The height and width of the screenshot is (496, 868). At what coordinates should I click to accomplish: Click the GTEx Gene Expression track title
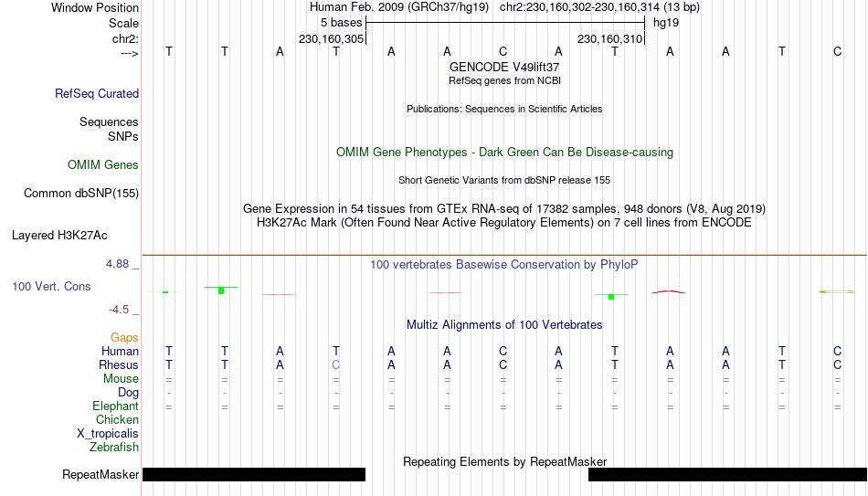coord(504,208)
